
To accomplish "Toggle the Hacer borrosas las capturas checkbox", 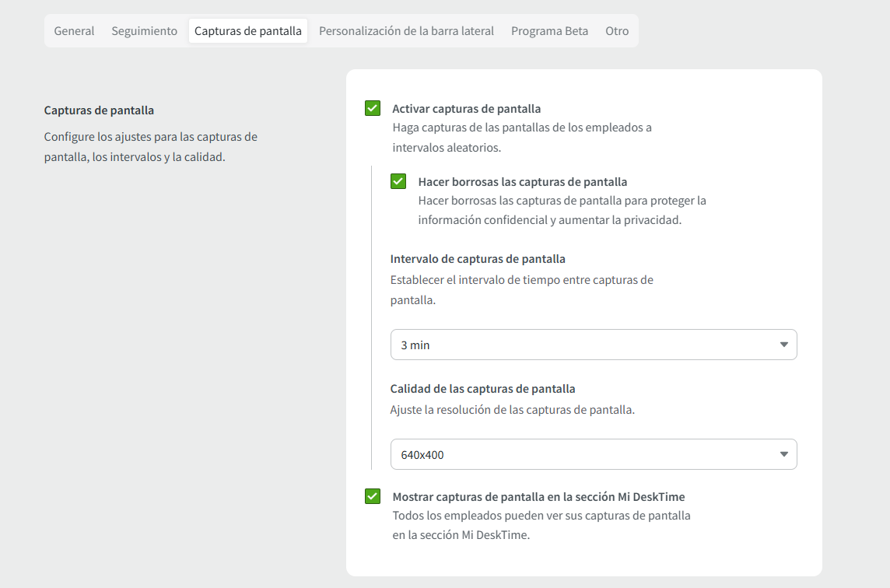I will 398,181.
